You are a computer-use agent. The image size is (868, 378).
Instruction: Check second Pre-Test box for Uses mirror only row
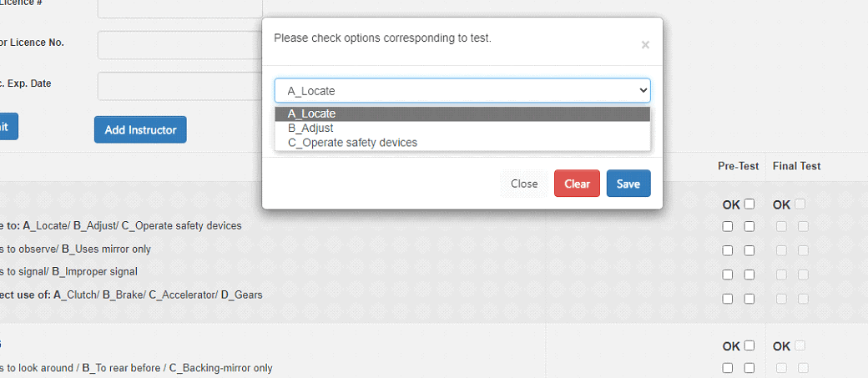[749, 250]
